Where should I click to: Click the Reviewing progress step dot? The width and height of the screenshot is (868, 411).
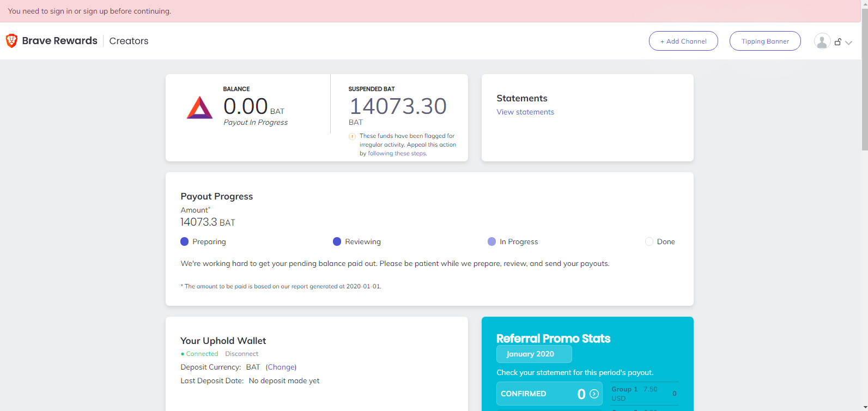tap(337, 241)
